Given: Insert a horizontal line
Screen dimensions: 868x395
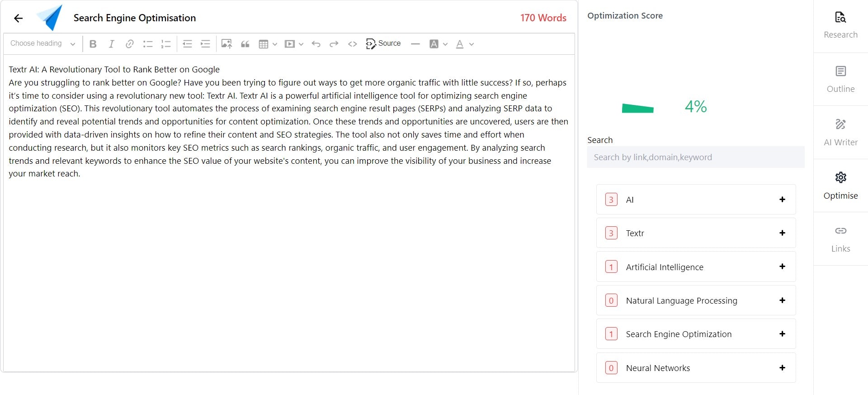Looking at the screenshot, I should click(415, 44).
